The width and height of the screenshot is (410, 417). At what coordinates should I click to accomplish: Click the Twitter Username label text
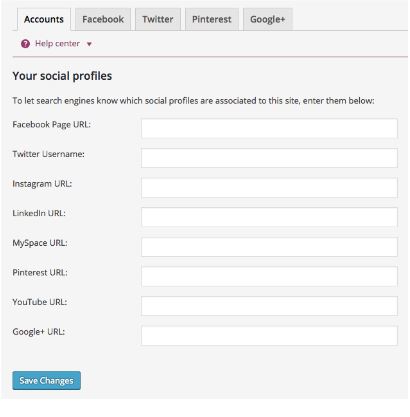click(x=48, y=154)
